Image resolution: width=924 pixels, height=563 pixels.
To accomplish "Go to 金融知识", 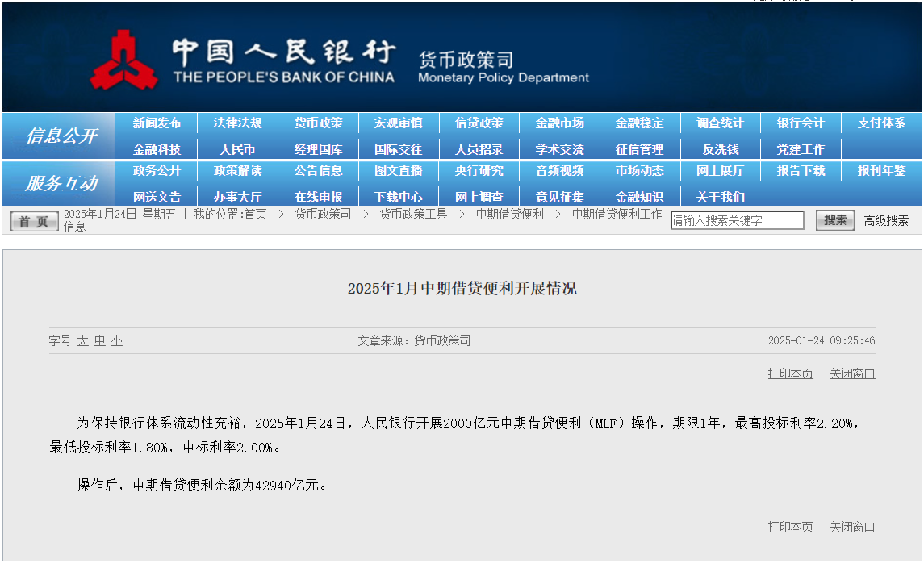I will tap(640, 198).
